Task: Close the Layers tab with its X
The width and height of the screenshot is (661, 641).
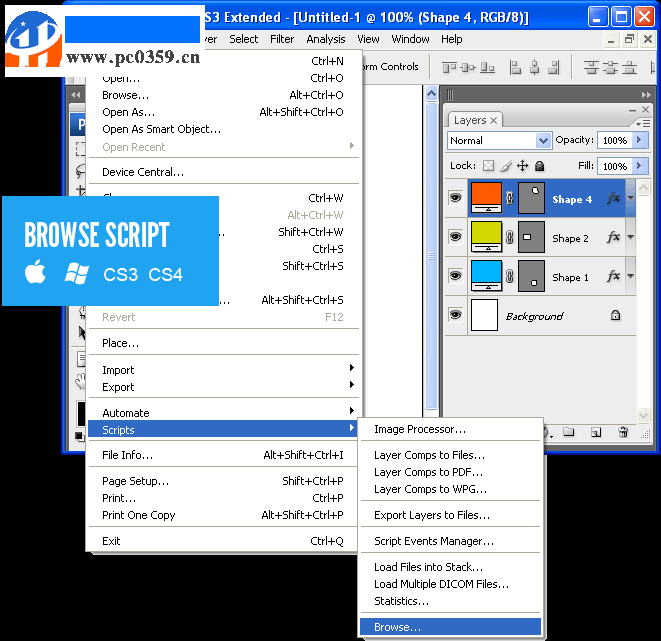Action: [494, 121]
